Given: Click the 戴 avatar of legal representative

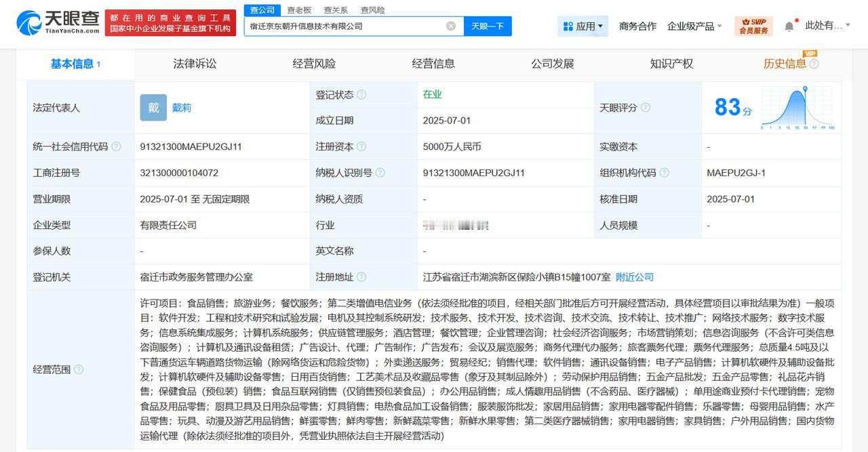Looking at the screenshot, I should (x=153, y=108).
